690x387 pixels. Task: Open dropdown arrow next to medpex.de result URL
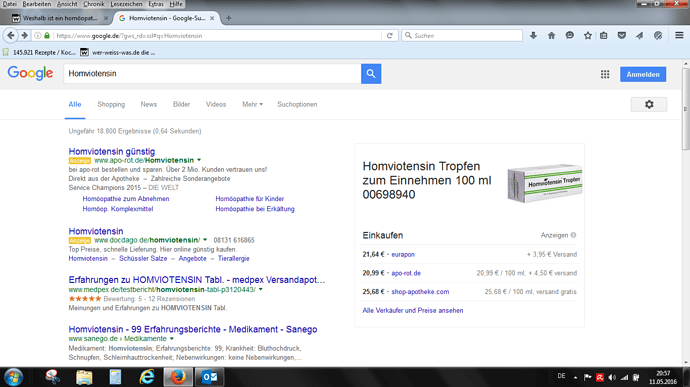(x=261, y=289)
